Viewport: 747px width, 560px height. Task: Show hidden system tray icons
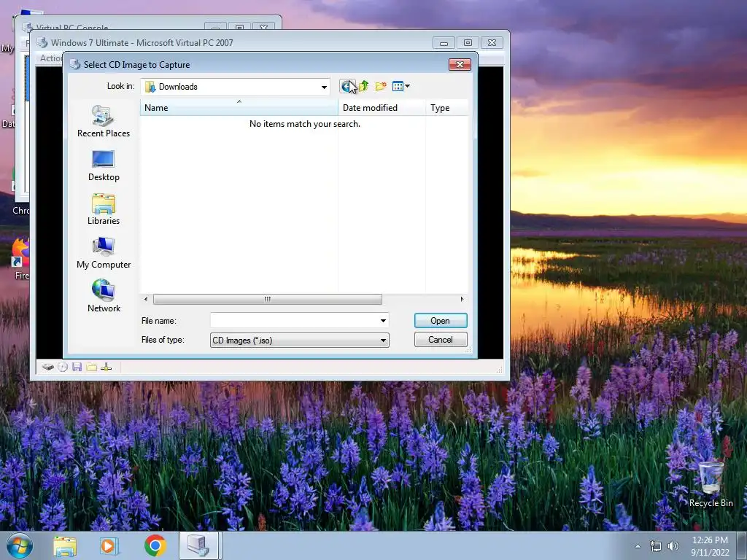pos(638,546)
